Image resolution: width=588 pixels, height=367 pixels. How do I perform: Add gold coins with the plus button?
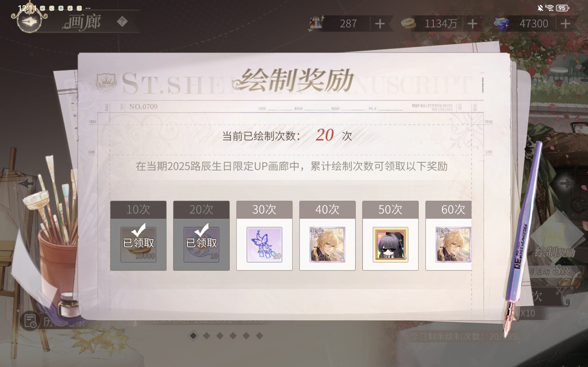pos(472,24)
